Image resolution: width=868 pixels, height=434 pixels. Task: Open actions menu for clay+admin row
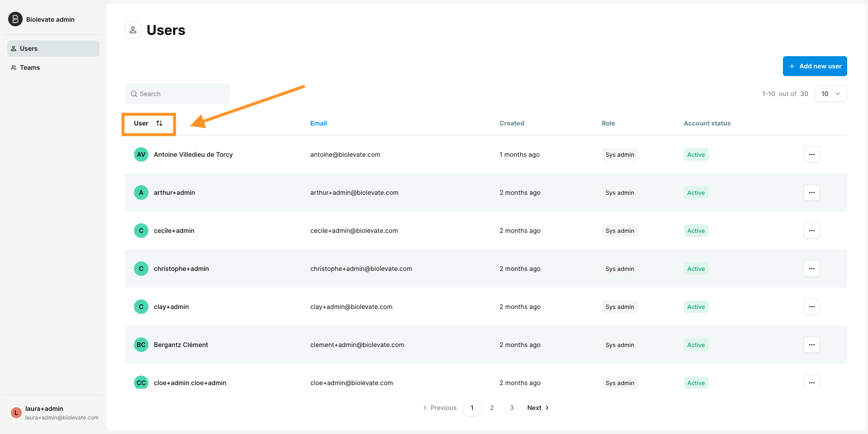[812, 307]
